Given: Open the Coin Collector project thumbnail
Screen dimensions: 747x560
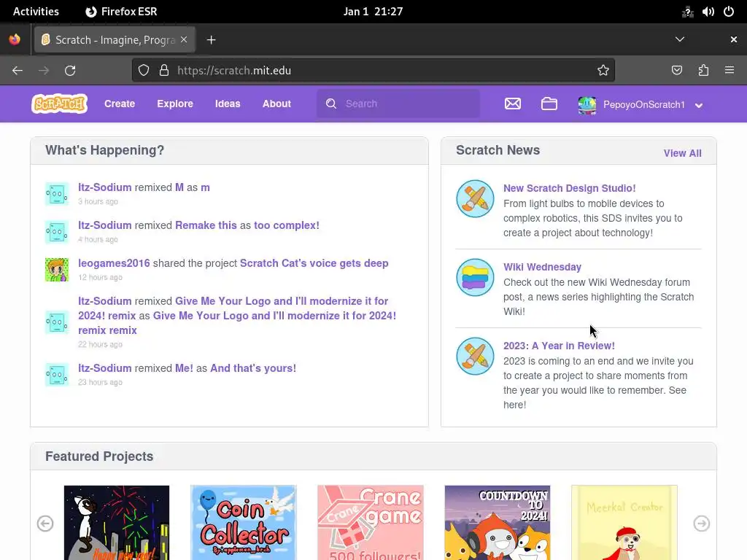Looking at the screenshot, I should [x=244, y=523].
